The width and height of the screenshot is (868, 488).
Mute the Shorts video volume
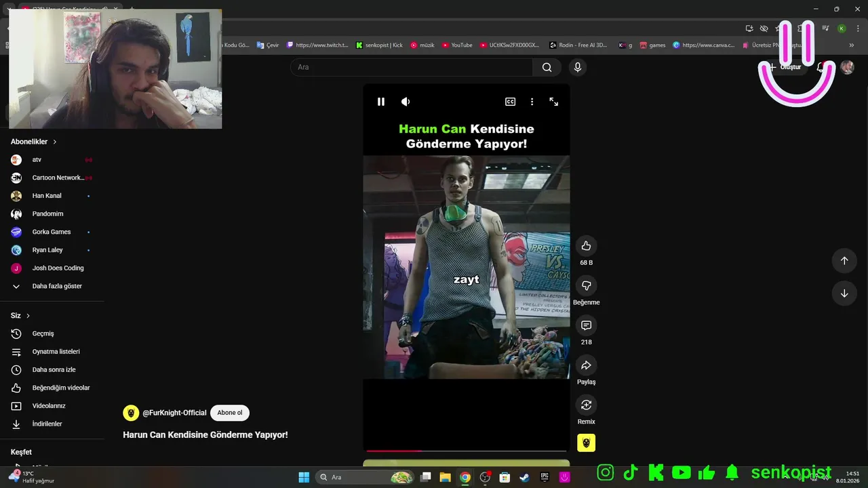click(x=406, y=102)
